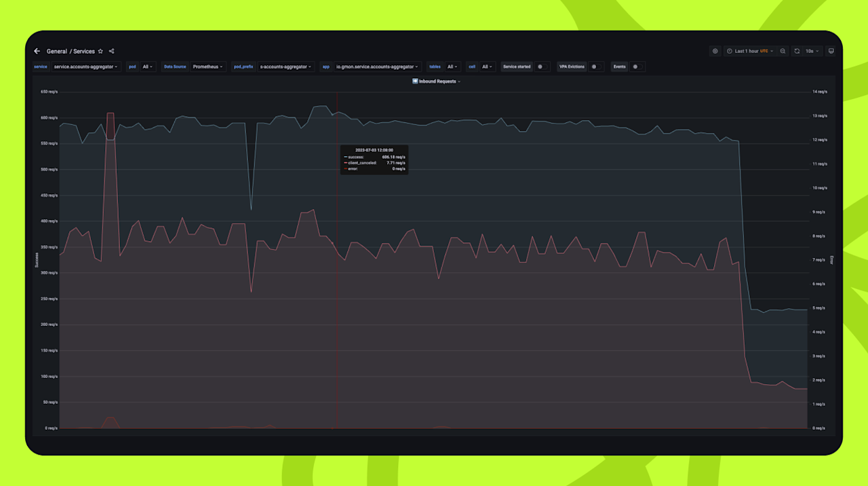Open the service variable dropdown
The image size is (868, 486).
tap(86, 67)
